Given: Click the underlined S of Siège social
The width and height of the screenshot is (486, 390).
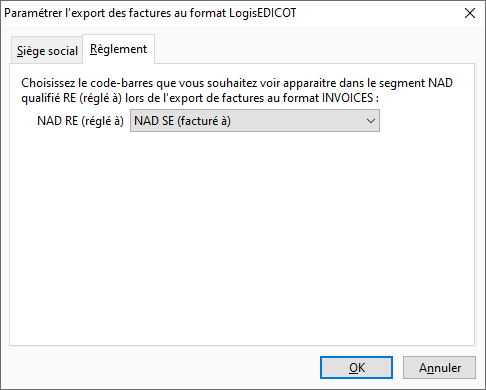Looking at the screenshot, I should click(x=20, y=51).
